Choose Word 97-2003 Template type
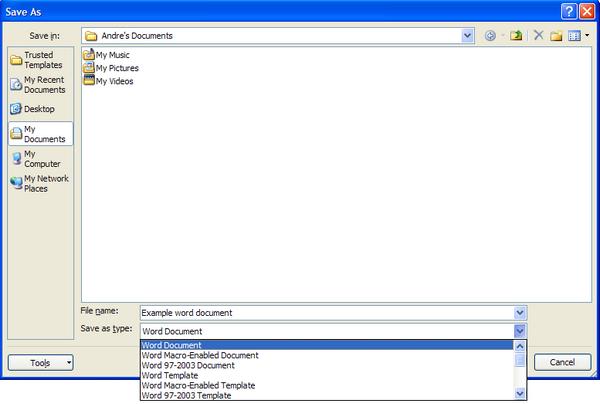The image size is (600, 404). click(x=327, y=395)
